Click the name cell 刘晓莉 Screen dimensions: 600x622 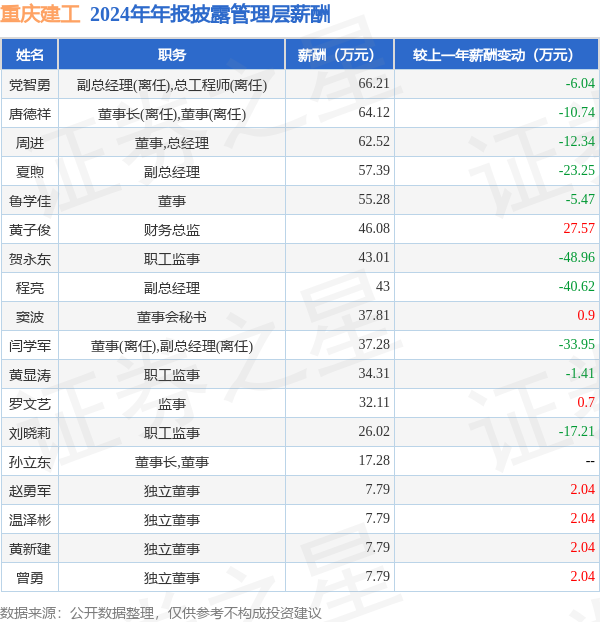(30, 433)
